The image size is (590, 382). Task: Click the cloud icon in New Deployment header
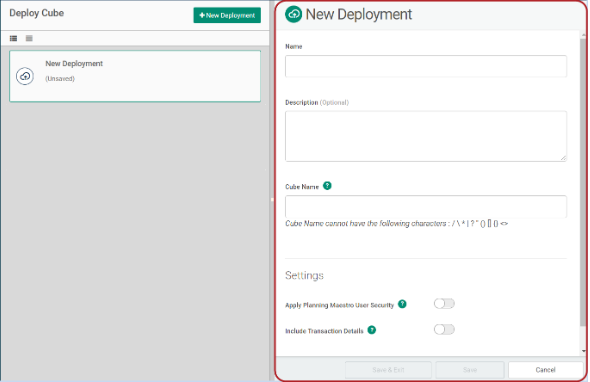[x=293, y=14]
